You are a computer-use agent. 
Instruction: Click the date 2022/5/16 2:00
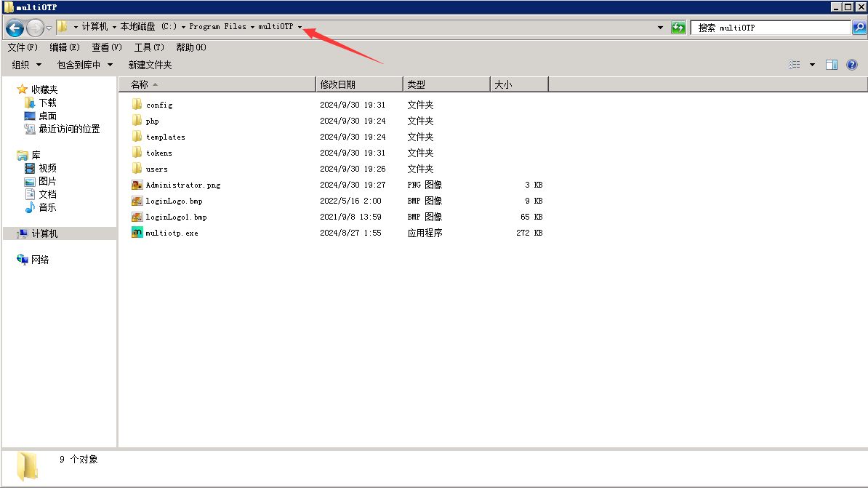[350, 201]
